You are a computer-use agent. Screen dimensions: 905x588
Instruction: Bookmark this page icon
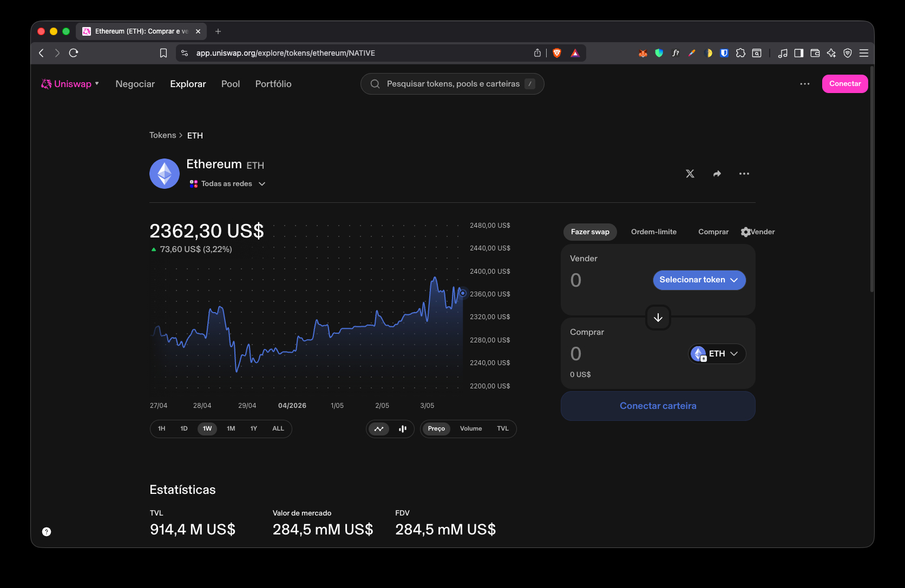(x=163, y=53)
